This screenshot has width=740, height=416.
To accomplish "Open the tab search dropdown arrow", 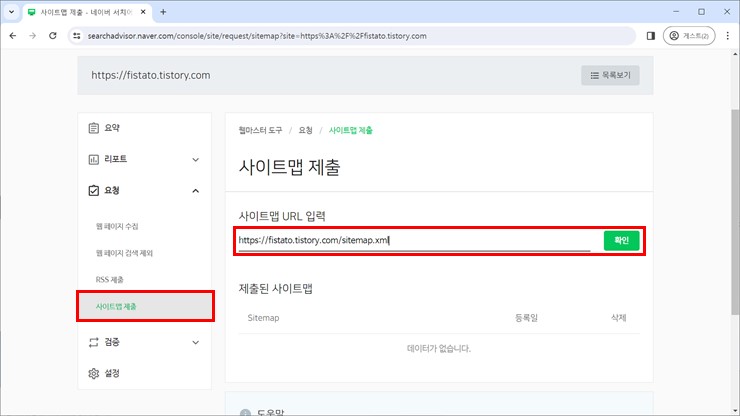I will pos(11,12).
